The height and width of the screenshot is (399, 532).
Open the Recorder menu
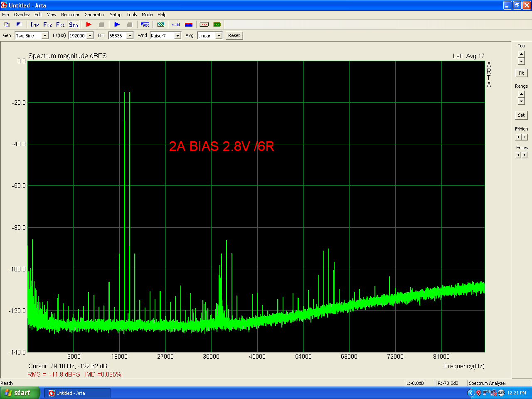70,15
